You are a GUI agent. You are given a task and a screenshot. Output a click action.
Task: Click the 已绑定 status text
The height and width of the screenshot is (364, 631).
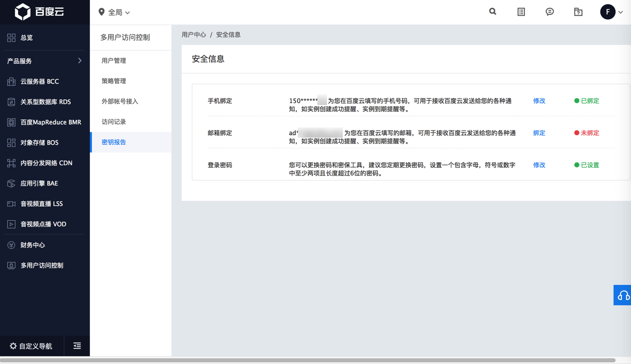point(590,101)
